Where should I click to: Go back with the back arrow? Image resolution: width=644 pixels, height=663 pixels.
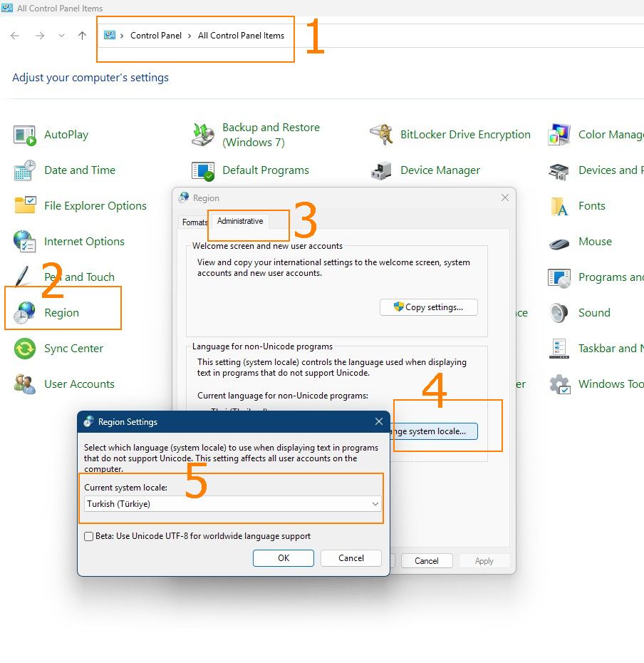15,36
